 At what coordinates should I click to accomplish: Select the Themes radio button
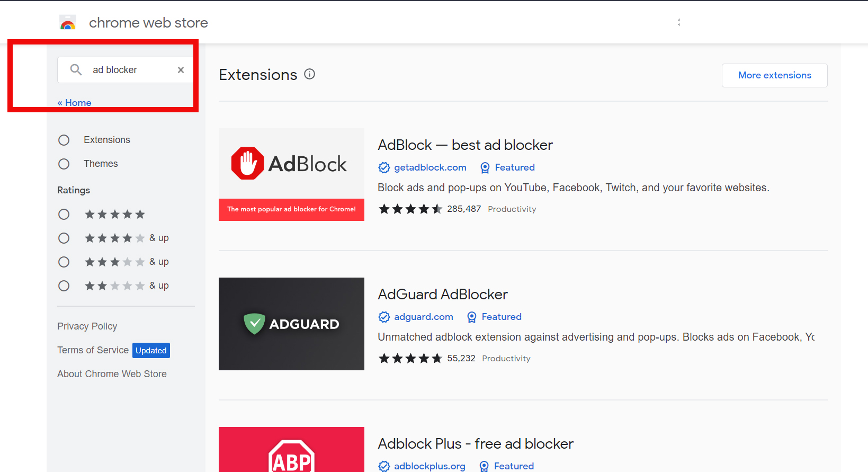[x=64, y=164]
